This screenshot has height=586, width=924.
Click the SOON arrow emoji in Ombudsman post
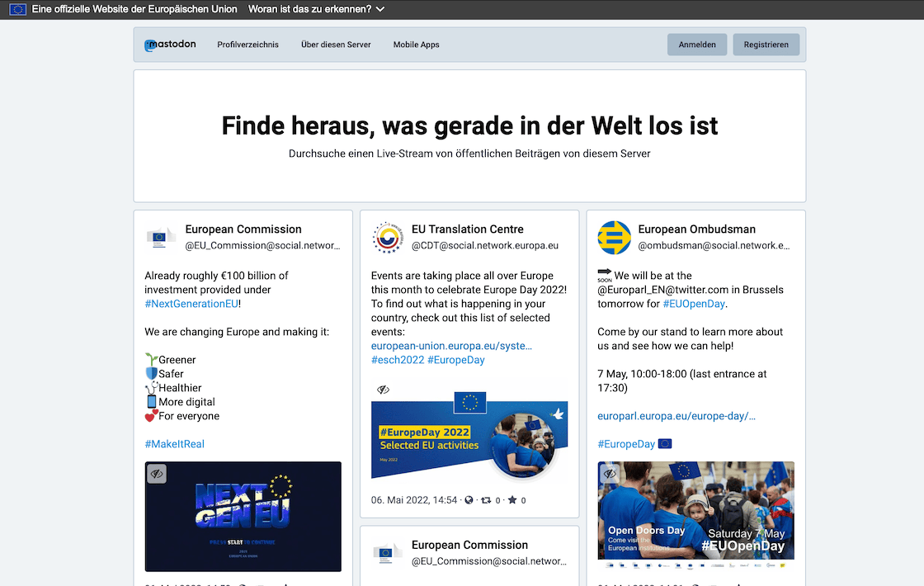605,276
